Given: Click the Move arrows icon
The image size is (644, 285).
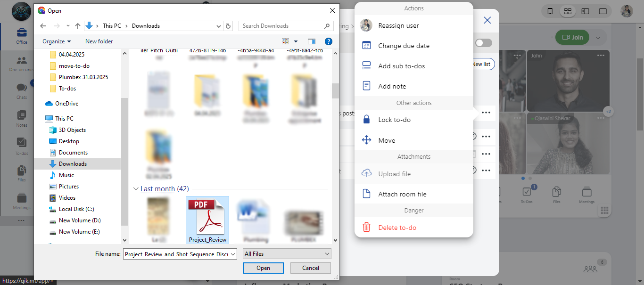Looking at the screenshot, I should coord(366,140).
